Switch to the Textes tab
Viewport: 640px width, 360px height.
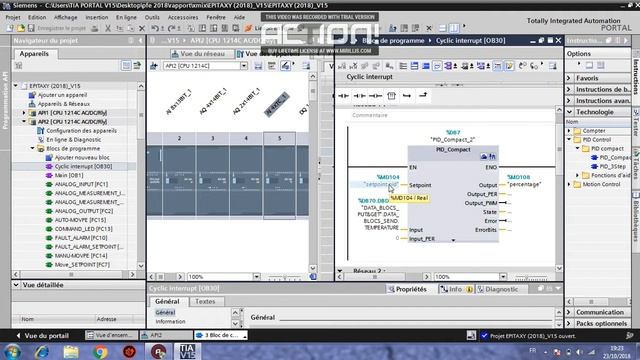click(205, 301)
